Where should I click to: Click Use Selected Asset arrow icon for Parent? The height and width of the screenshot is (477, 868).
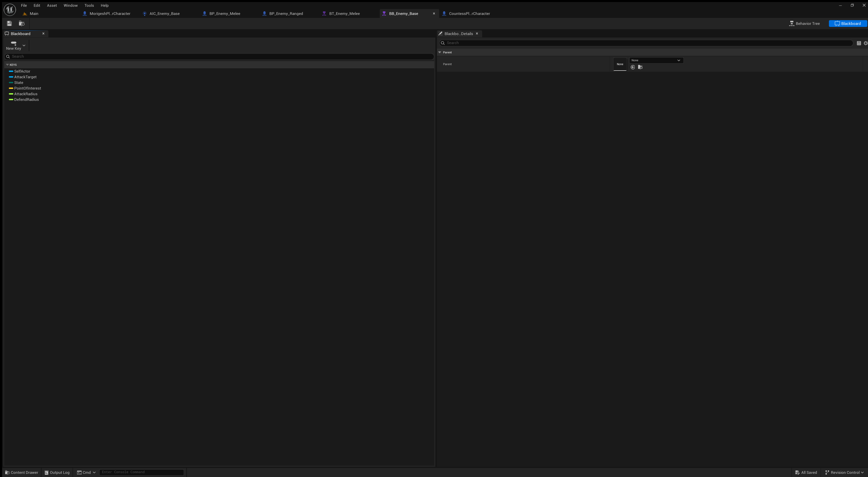[x=633, y=67]
